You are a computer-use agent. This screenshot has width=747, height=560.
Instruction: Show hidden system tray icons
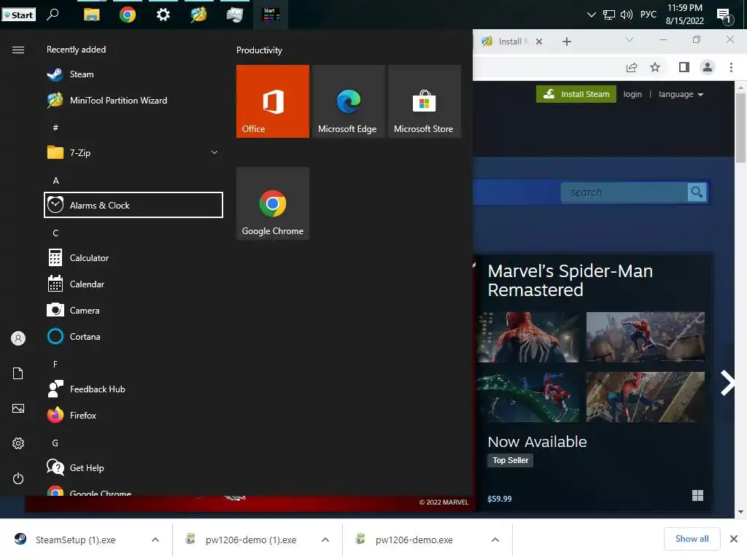tap(591, 15)
